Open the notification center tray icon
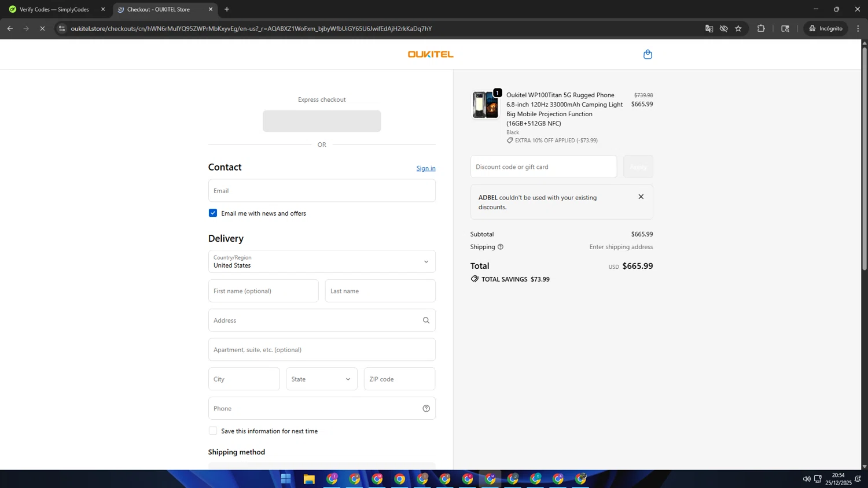 coord(858,479)
